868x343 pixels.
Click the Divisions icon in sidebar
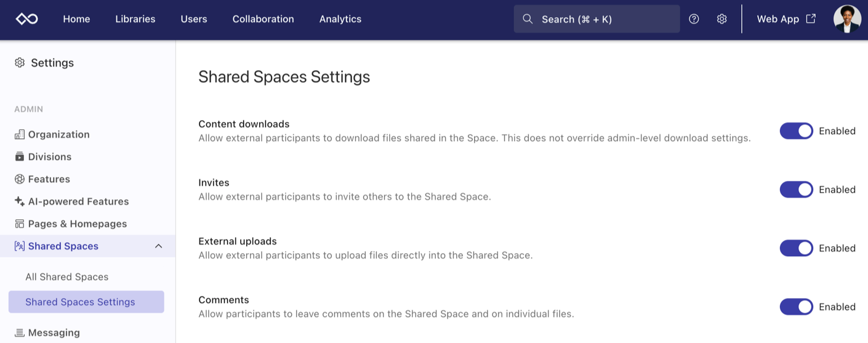20,156
